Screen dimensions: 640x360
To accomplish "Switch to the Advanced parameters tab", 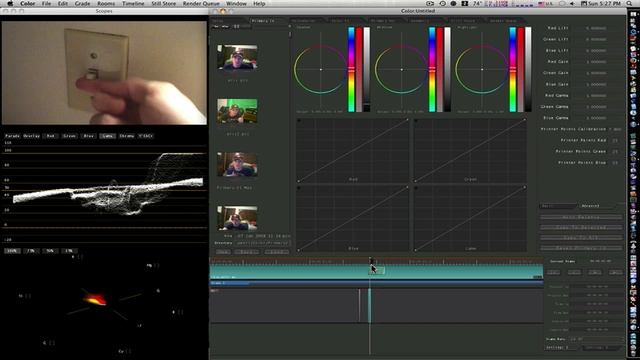I will pos(600,206).
